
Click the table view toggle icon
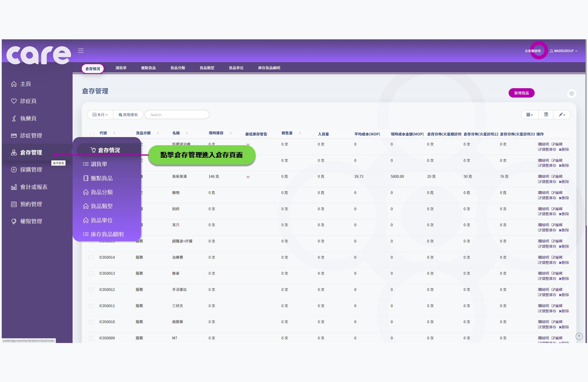pos(546,115)
